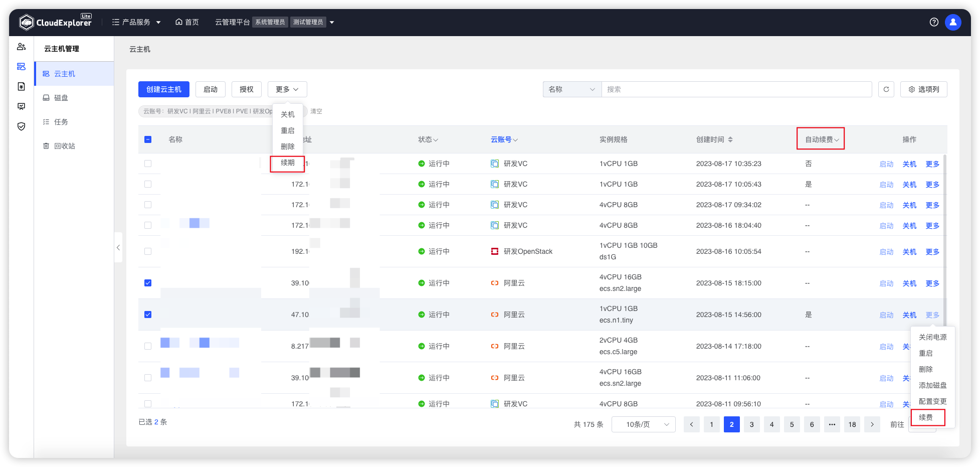The image size is (980, 467).
Task: Choose 重启 from the toolbar 更多 menu
Action: (x=288, y=130)
